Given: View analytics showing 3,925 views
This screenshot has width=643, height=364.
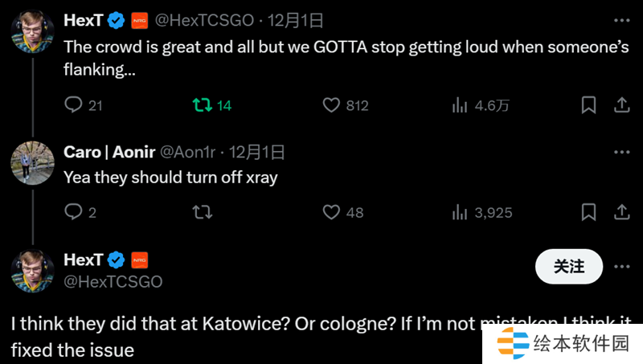Looking at the screenshot, I should pyautogui.click(x=481, y=212).
